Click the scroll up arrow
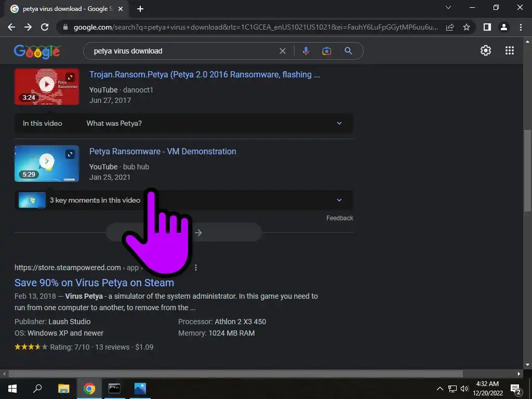 coord(527,42)
